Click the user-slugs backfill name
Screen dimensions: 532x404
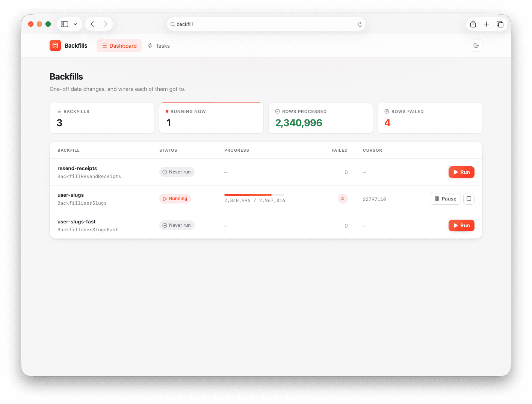pos(71,195)
